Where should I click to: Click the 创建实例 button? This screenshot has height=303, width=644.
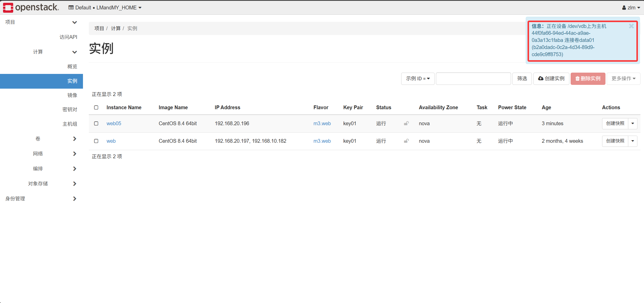(x=551, y=78)
